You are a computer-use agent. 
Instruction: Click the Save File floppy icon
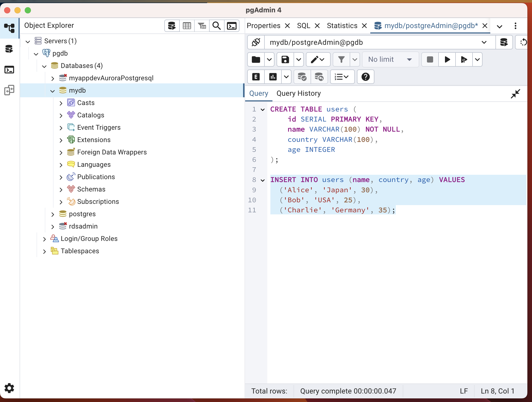point(285,60)
